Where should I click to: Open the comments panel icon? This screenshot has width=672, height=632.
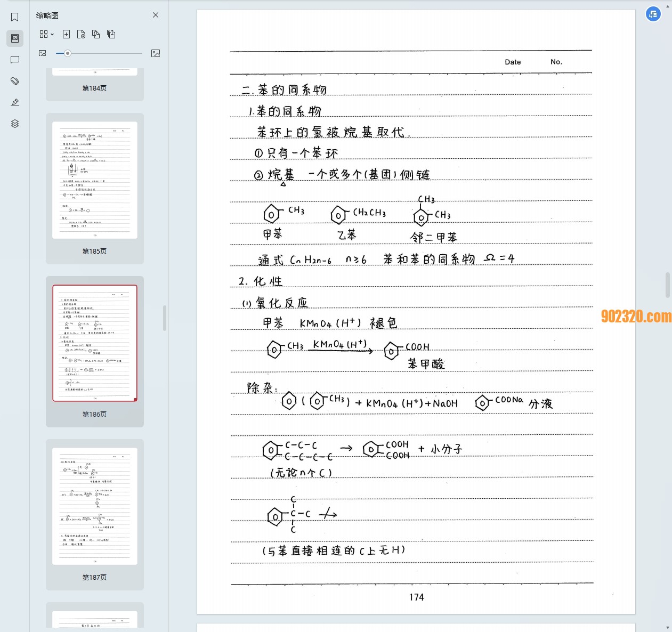pos(15,60)
